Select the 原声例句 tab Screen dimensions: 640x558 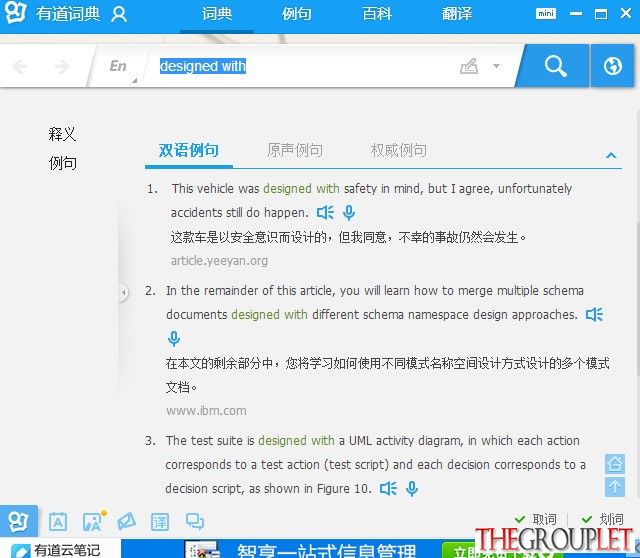pos(295,150)
